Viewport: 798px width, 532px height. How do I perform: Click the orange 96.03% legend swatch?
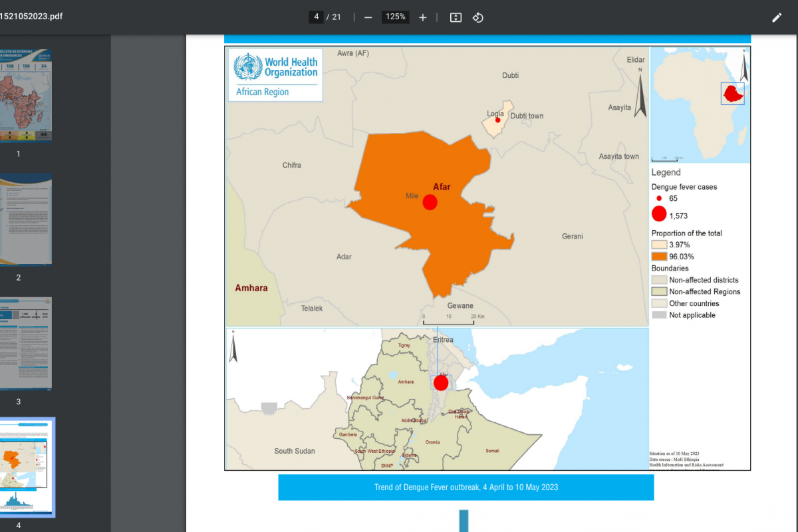coord(659,257)
